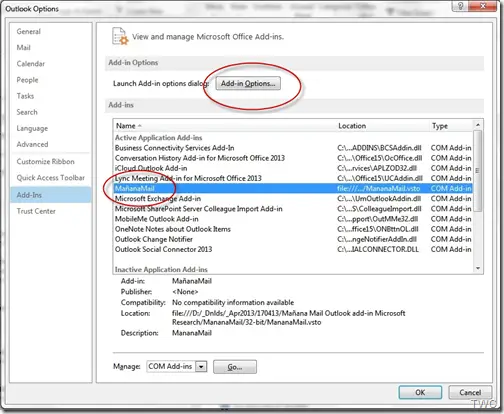The width and height of the screenshot is (504, 414).
Task: Click the dialog Help question mark button
Action: point(460,6)
